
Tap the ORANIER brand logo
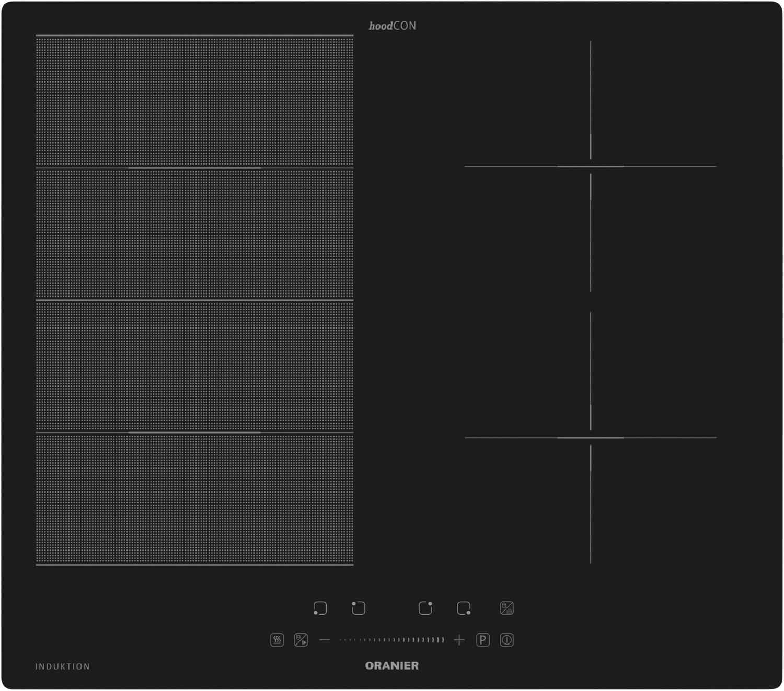click(392, 666)
